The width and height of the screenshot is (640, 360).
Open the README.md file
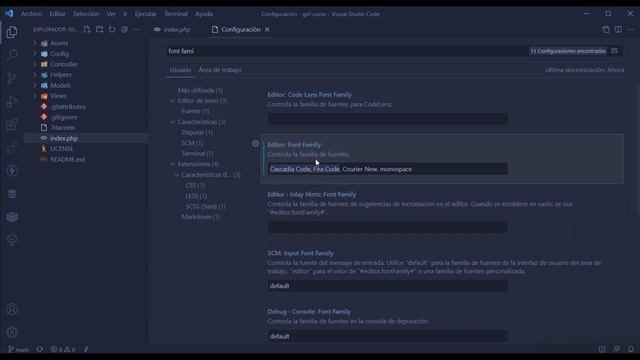tap(68, 159)
